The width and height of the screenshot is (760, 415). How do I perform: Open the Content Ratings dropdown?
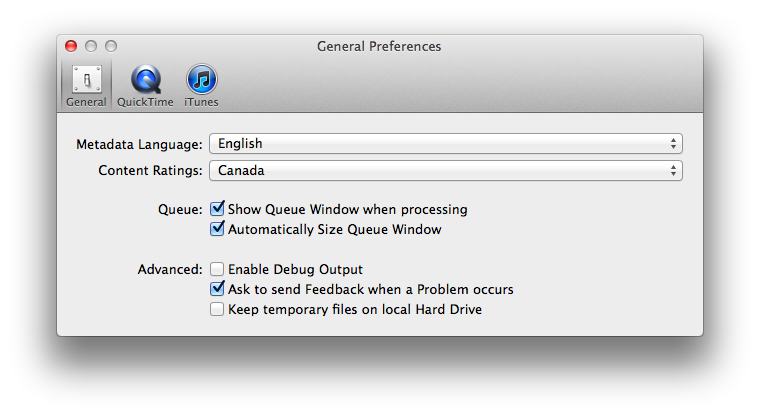446,171
